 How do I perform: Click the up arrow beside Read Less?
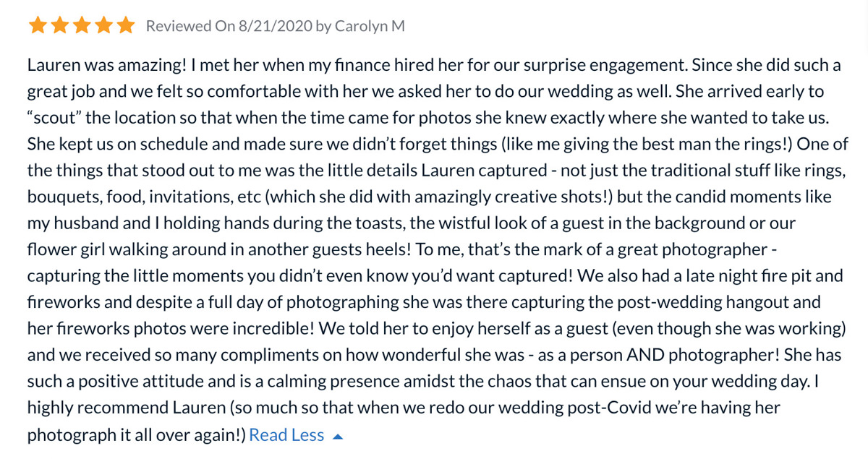tap(337, 436)
